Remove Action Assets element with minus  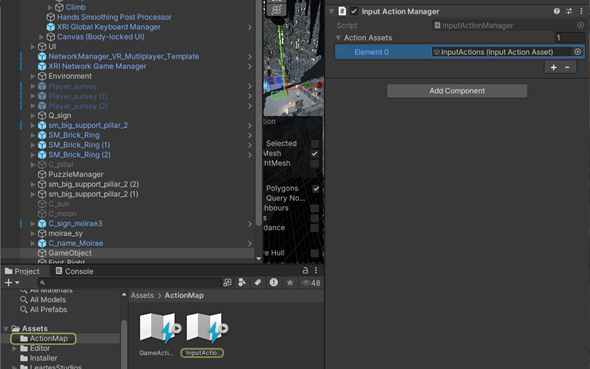click(567, 68)
